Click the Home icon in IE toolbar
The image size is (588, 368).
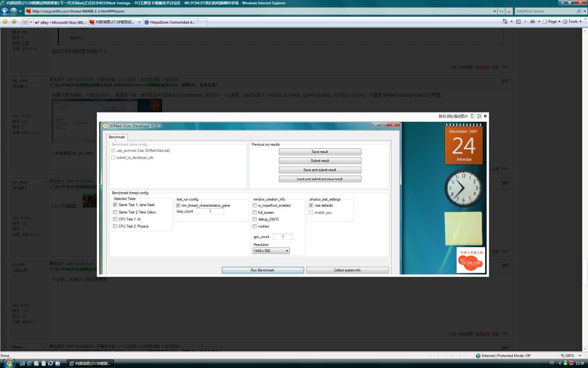tap(505, 21)
